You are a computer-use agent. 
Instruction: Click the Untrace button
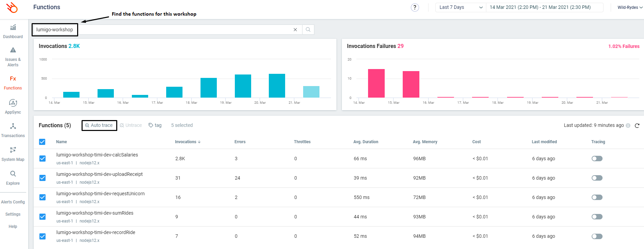pyautogui.click(x=131, y=125)
